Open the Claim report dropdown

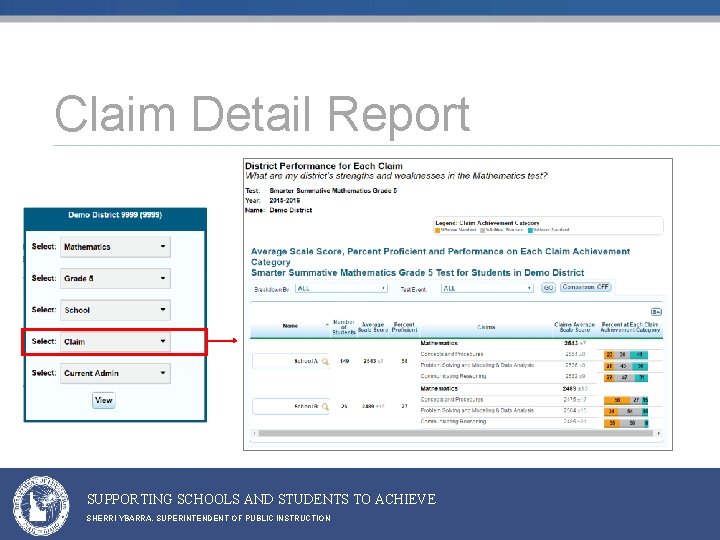(x=115, y=342)
